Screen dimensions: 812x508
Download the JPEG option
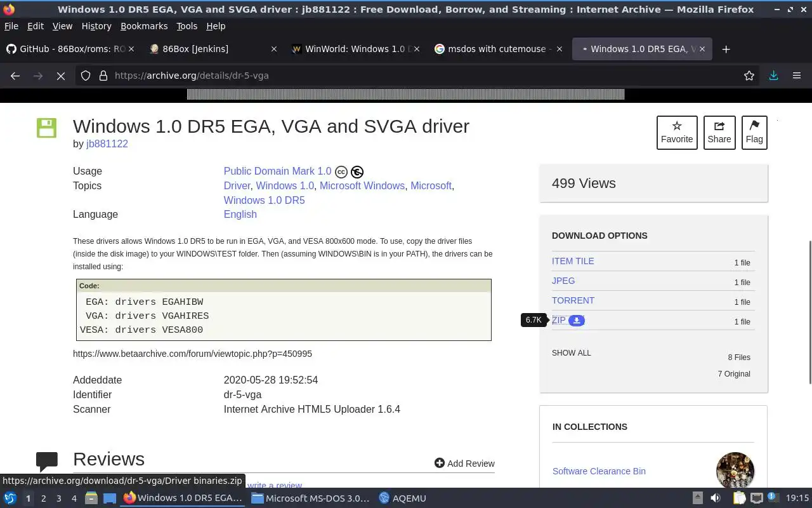pyautogui.click(x=563, y=281)
